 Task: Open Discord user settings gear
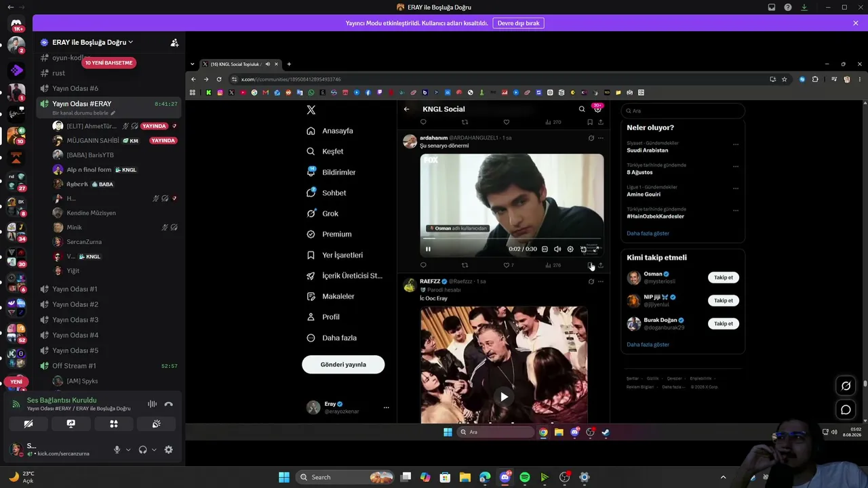pyautogui.click(x=168, y=449)
